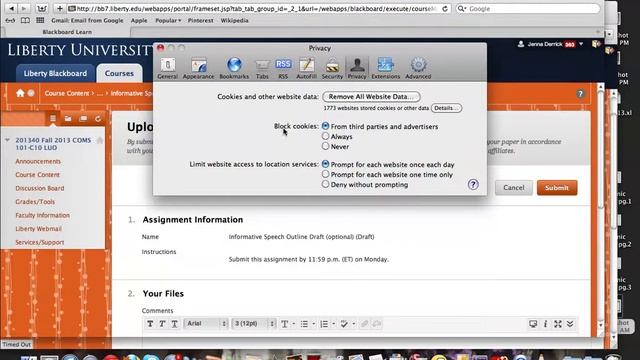Show more editor rows with double chevron

coord(570,324)
